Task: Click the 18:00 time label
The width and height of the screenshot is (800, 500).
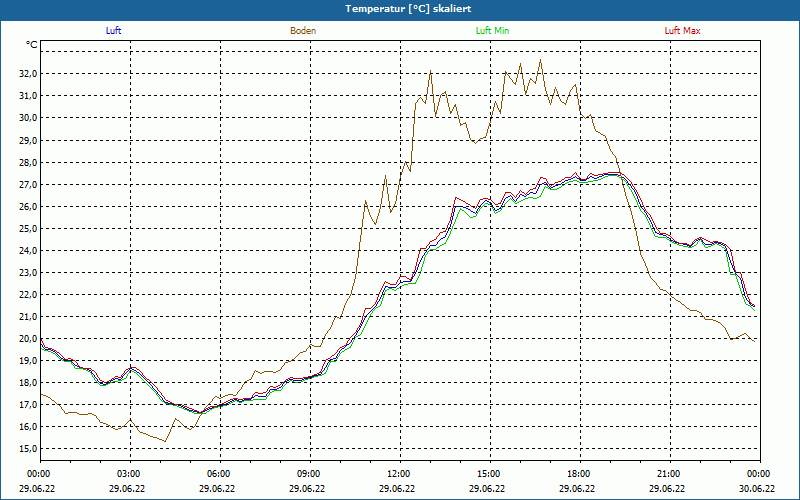Action: click(x=578, y=473)
